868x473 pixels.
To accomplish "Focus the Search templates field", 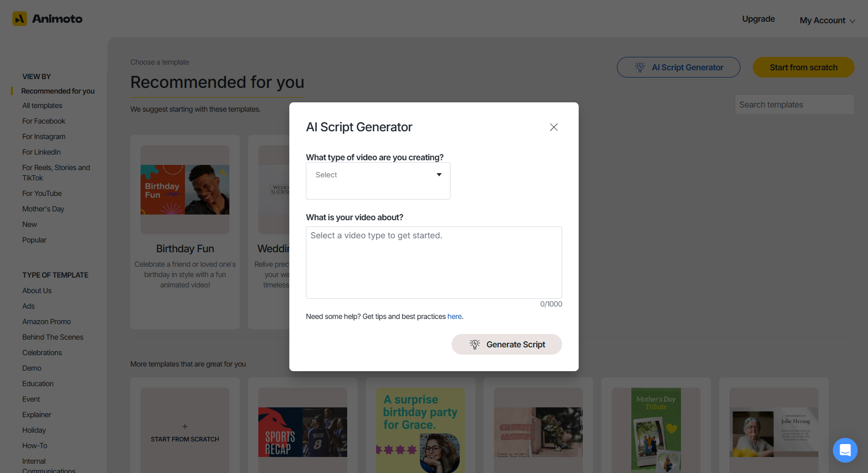I will [794, 104].
